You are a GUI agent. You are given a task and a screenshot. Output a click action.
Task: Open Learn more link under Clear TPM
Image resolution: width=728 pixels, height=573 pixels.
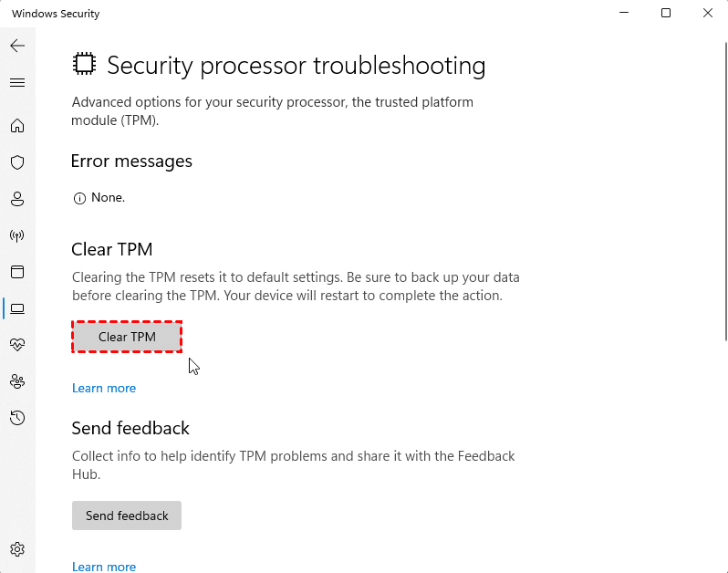(x=104, y=388)
